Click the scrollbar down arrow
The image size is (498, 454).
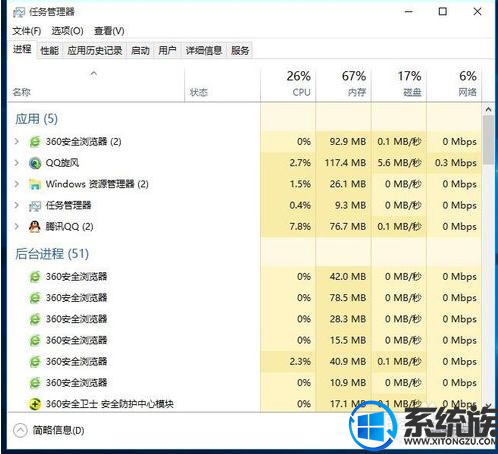tap(489, 405)
